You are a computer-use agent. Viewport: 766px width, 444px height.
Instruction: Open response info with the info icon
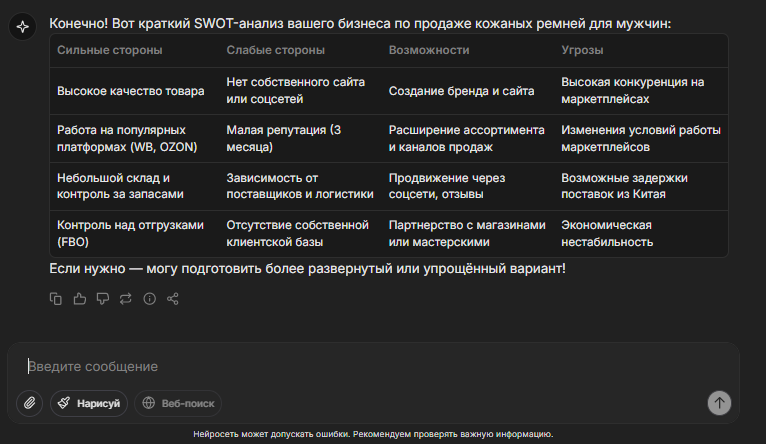point(149,298)
